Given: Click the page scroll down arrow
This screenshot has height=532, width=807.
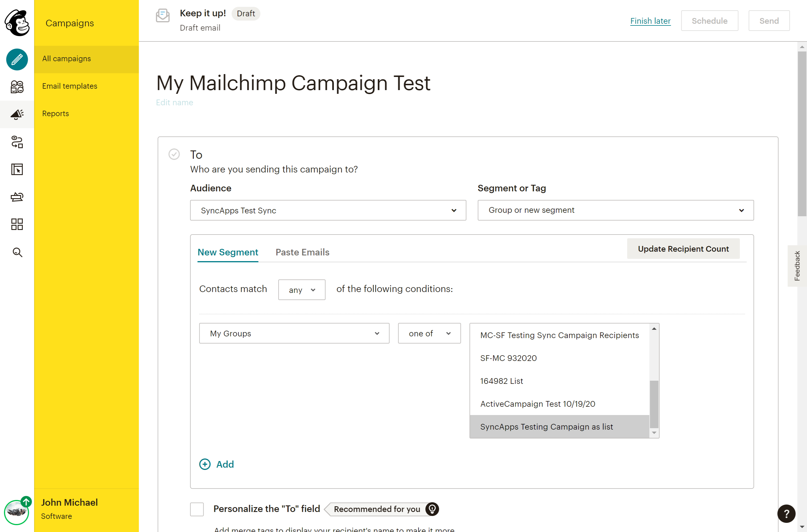Looking at the screenshot, I should coord(802,527).
